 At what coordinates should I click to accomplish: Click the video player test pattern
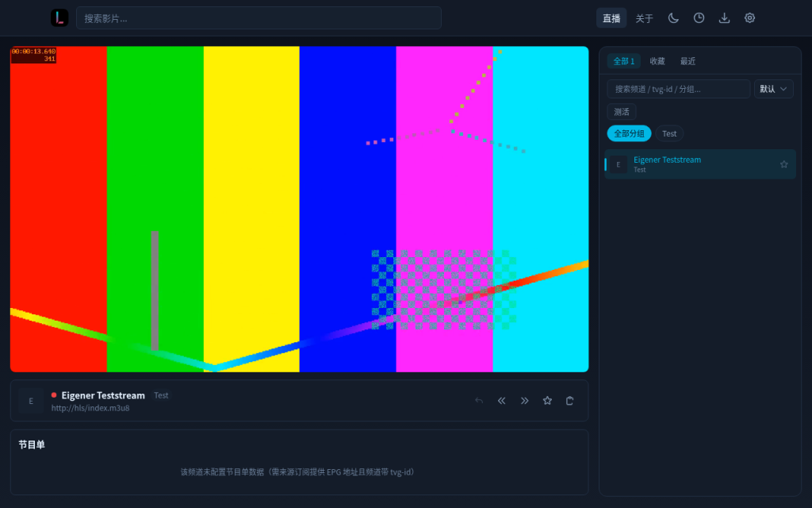(x=299, y=209)
